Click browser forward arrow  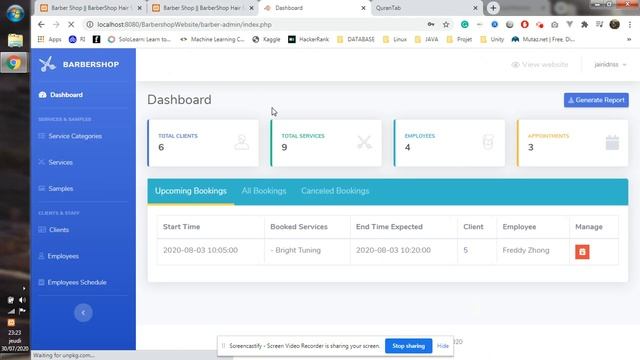coord(56,24)
